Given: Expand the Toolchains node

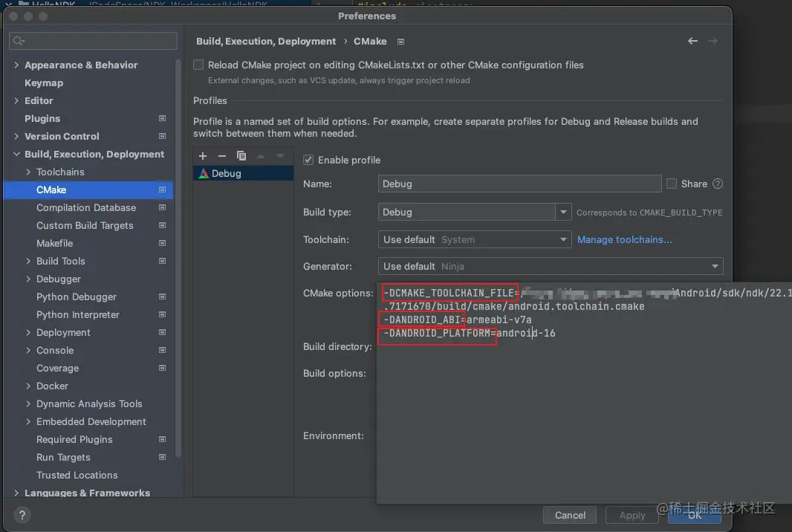Looking at the screenshot, I should [x=28, y=172].
